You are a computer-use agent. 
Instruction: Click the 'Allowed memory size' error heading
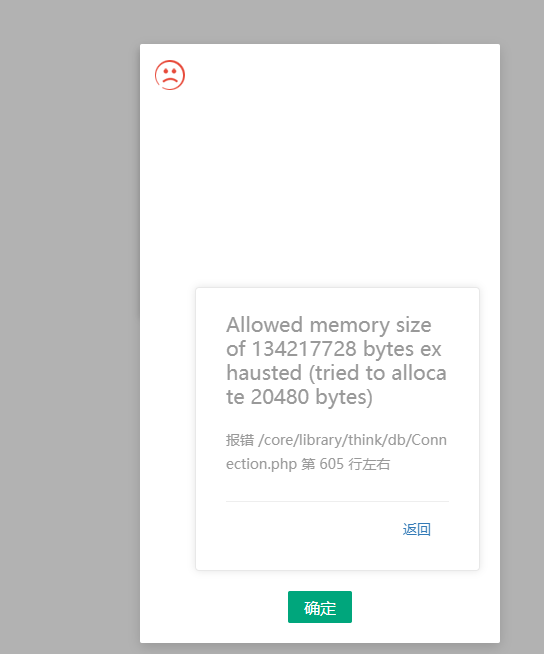coord(329,325)
